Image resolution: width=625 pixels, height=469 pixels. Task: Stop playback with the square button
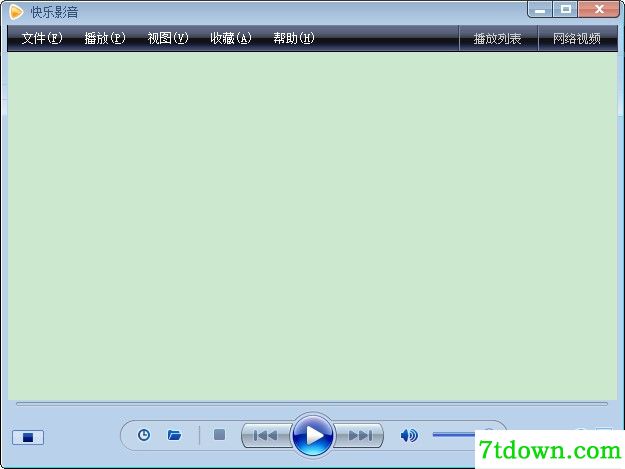tap(219, 435)
